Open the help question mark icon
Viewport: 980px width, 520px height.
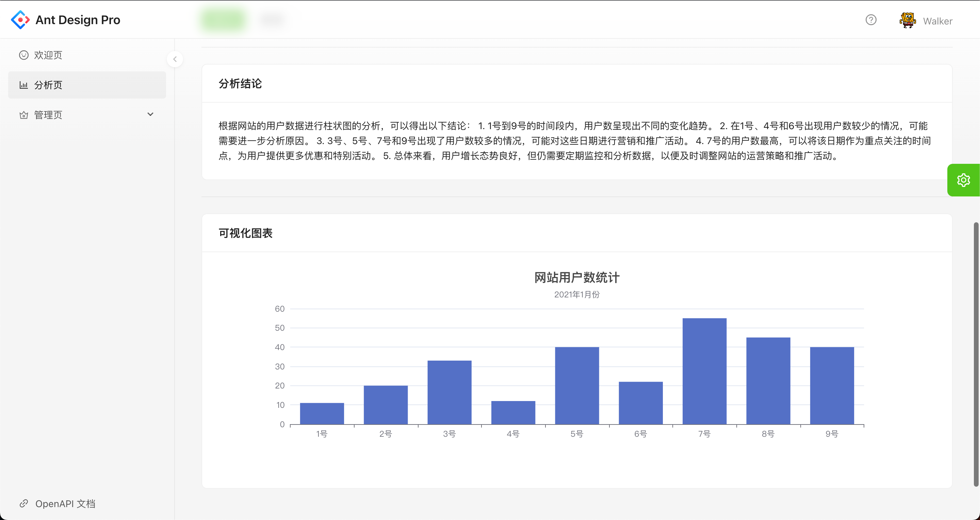point(871,20)
